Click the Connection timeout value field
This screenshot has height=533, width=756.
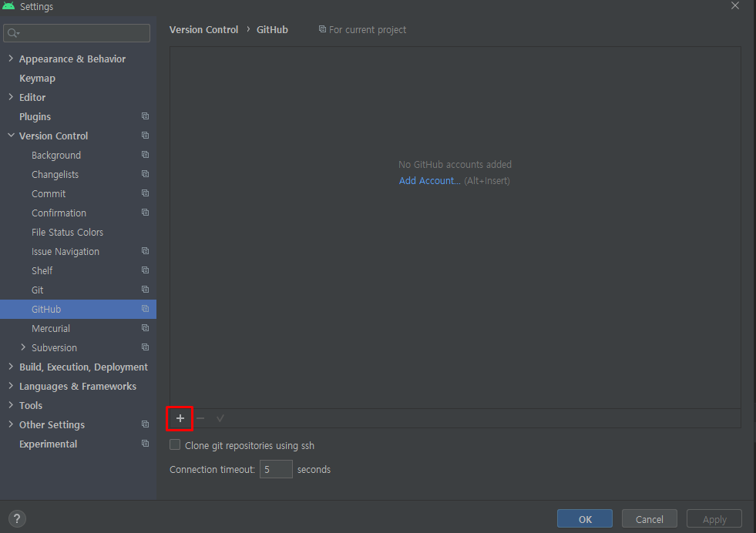coord(276,469)
